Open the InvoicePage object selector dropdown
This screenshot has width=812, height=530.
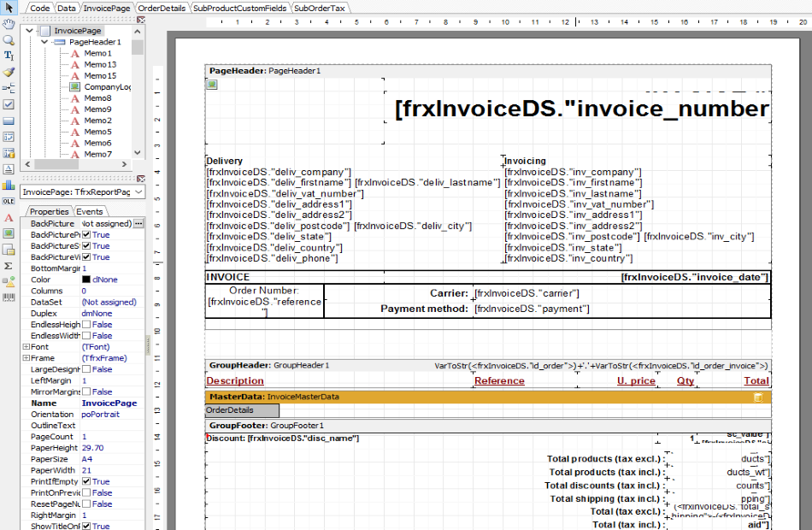[138, 191]
